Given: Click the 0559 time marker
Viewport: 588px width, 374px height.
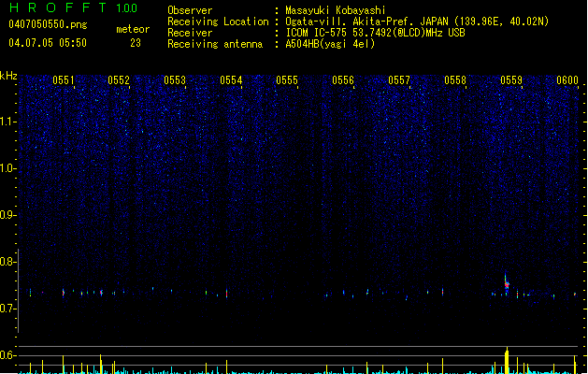Looking at the screenshot, I should 511,80.
